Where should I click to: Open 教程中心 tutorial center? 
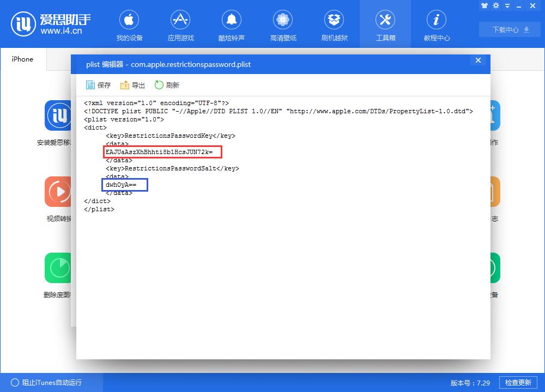click(437, 26)
